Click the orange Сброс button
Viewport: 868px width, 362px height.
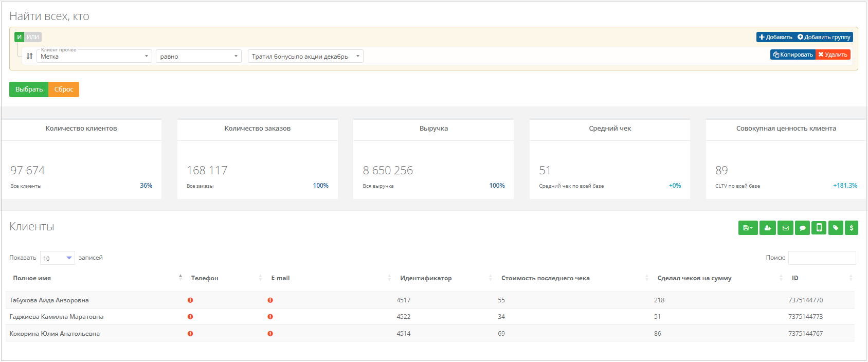coord(64,89)
